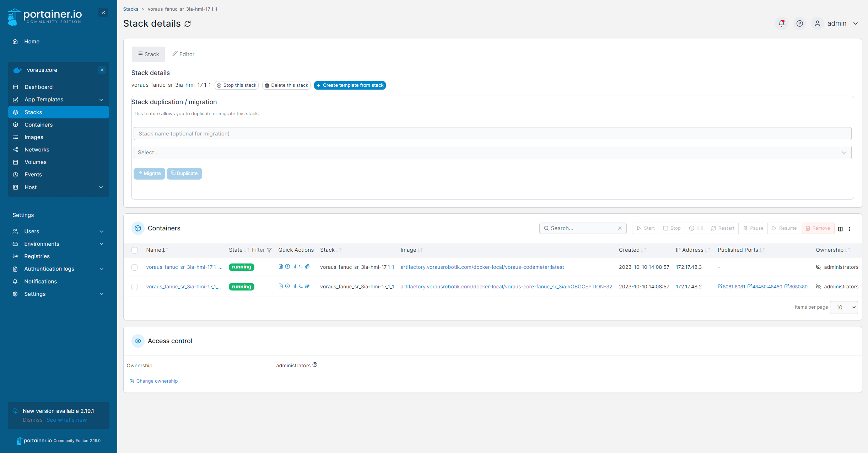Tick the select-all containers checkbox
Image resolution: width=868 pixels, height=453 pixels.
click(x=134, y=250)
